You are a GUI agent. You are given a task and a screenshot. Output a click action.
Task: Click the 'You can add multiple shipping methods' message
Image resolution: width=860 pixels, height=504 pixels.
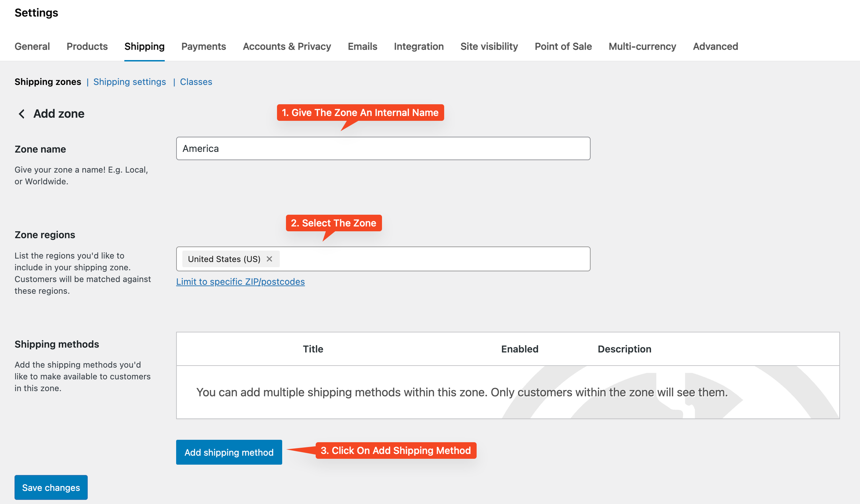tap(462, 392)
